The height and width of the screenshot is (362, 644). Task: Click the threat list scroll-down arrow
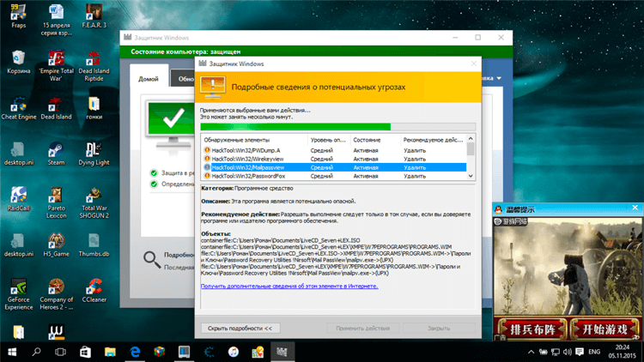point(471,176)
